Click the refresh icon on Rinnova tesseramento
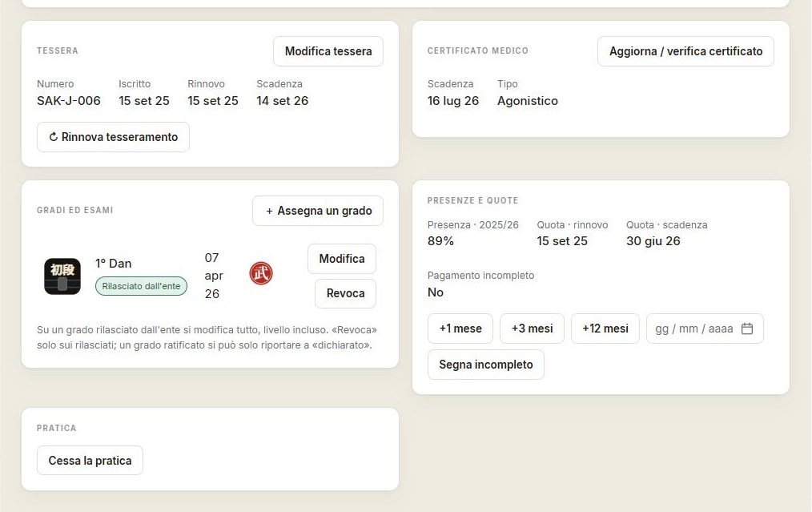This screenshot has width=812, height=512. (x=54, y=137)
